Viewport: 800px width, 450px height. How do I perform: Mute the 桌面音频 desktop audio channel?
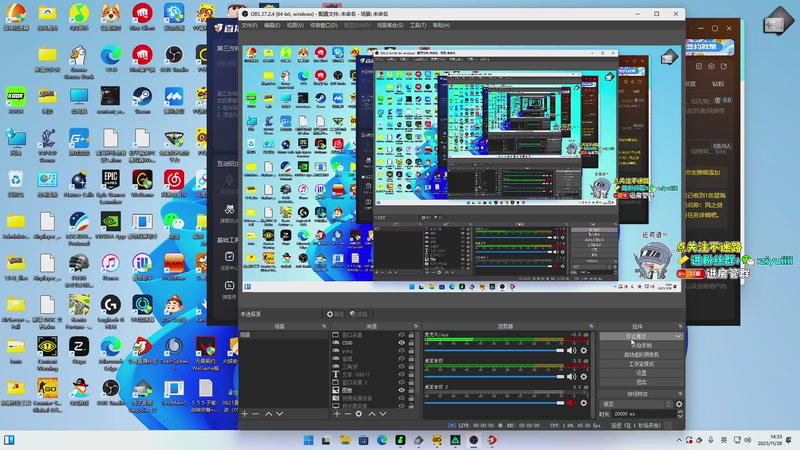click(x=571, y=377)
